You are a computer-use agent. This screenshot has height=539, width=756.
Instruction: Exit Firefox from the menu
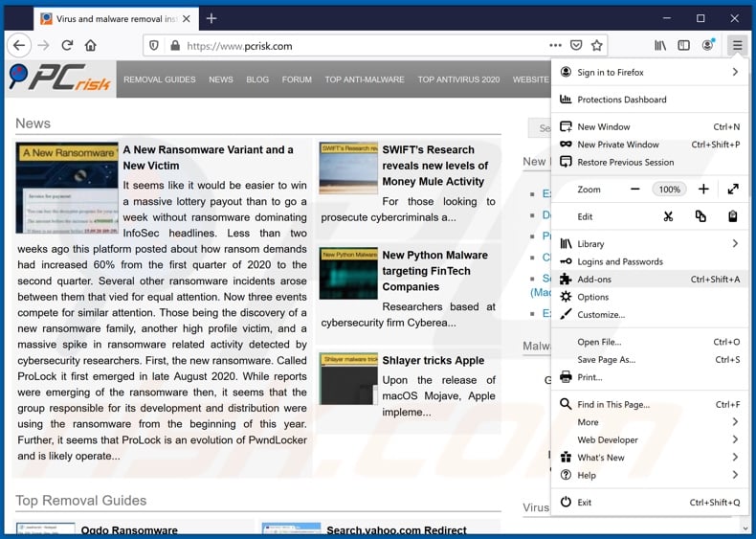650,503
